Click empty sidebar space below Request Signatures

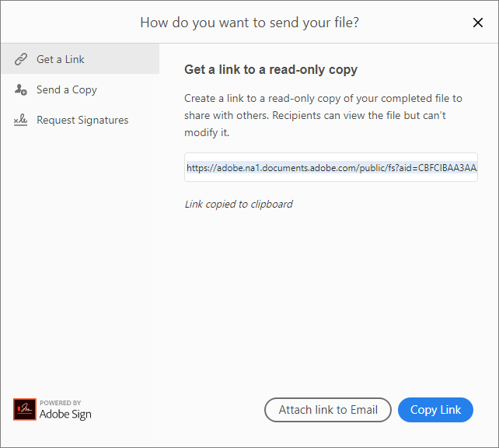point(79,257)
